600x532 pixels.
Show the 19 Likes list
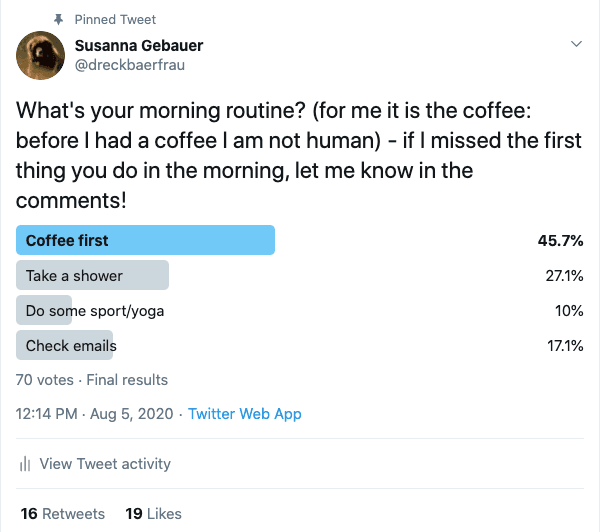click(x=153, y=514)
